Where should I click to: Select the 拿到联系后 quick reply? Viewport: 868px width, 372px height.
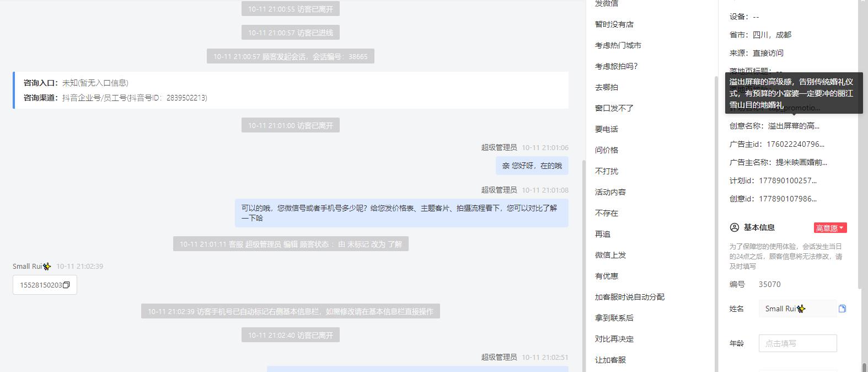(614, 318)
